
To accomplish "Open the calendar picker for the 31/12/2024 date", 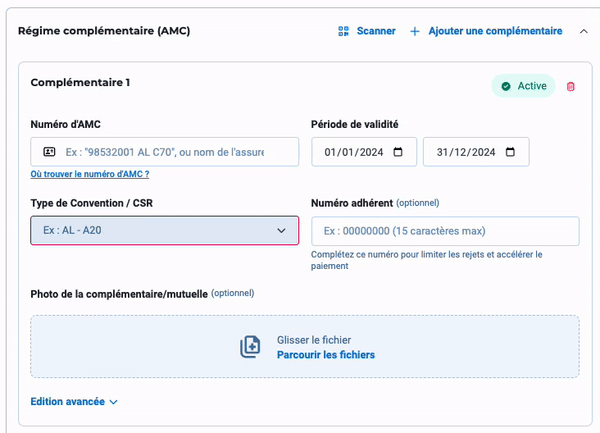I will pos(511,152).
